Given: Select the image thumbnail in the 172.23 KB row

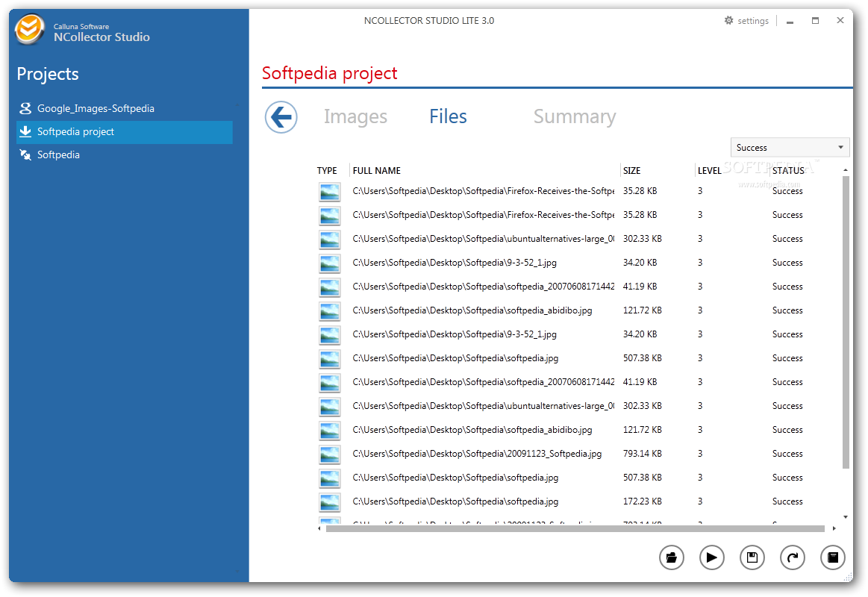Looking at the screenshot, I should pyautogui.click(x=329, y=501).
